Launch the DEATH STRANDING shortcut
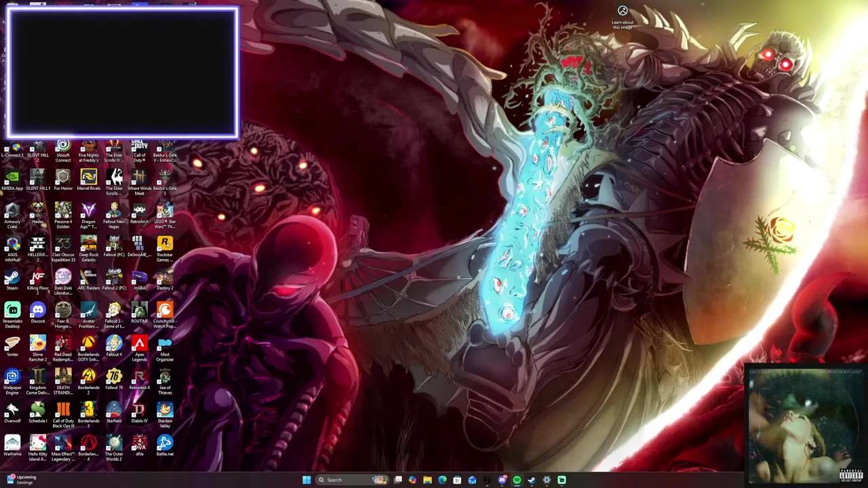Screen dimensions: 868x488 pos(63,382)
